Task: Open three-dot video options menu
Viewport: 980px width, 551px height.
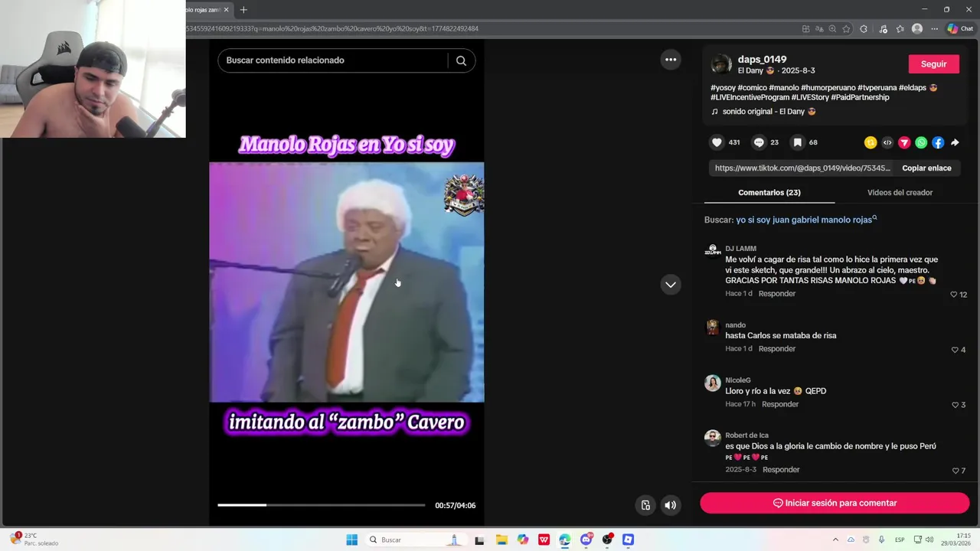Action: click(671, 60)
